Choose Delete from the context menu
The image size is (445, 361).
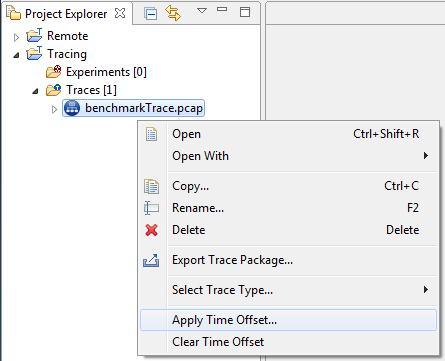pyautogui.click(x=288, y=230)
